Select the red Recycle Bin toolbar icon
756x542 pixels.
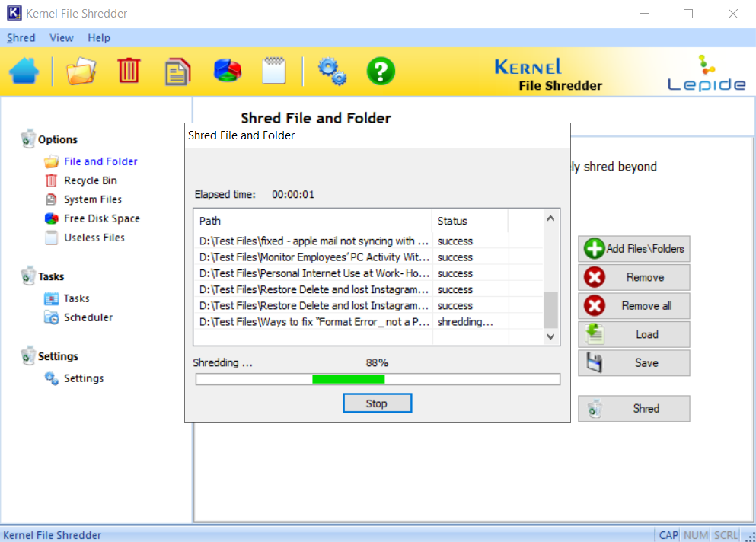click(x=129, y=71)
